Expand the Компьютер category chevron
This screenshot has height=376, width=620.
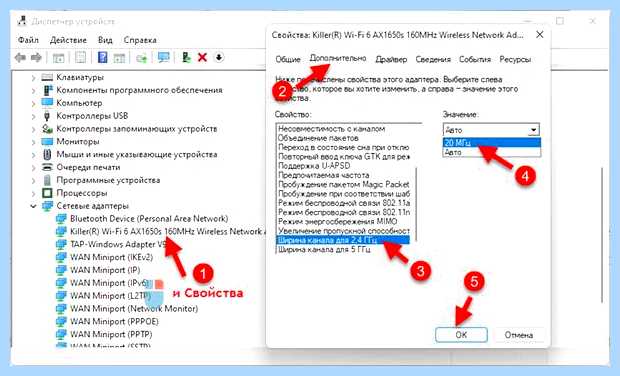coord(33,103)
